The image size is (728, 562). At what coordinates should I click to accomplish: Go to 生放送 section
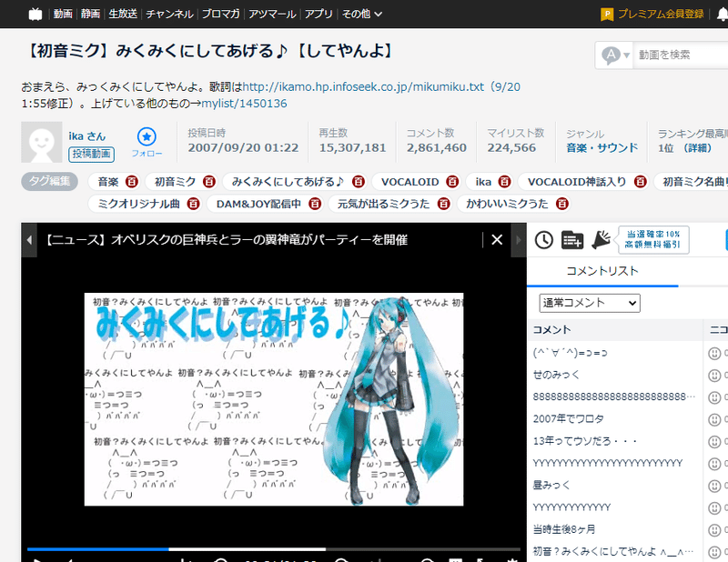coord(123,14)
